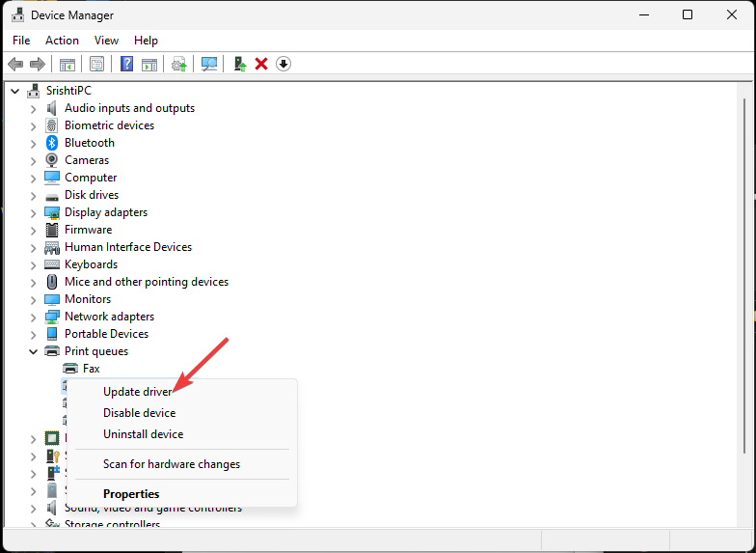
Task: Expand the Audio inputs and outputs node
Action: (33, 109)
